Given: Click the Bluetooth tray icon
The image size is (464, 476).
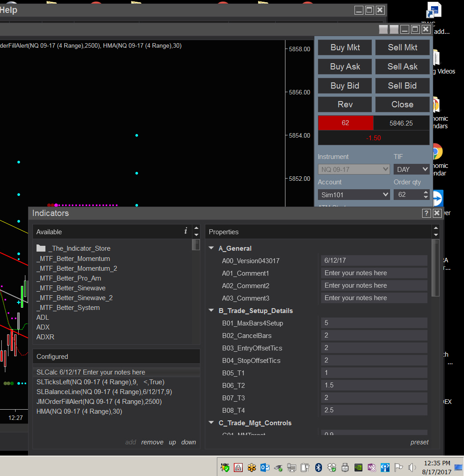Looking at the screenshot, I should 318,468.
